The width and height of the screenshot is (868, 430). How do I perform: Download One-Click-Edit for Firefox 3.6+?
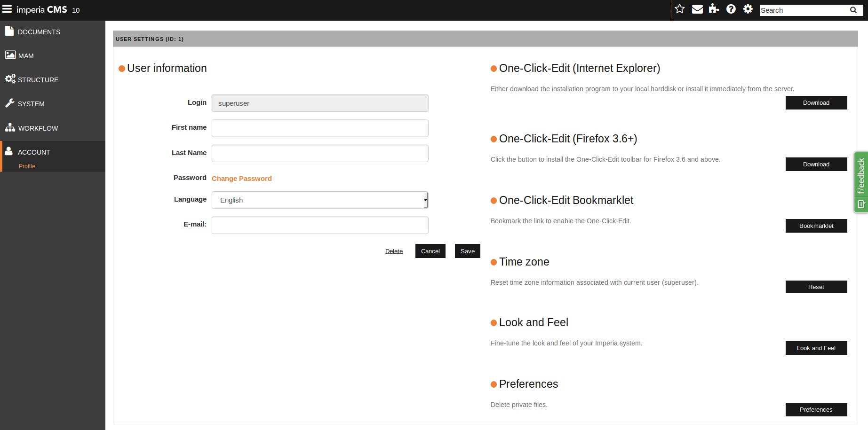pos(816,164)
